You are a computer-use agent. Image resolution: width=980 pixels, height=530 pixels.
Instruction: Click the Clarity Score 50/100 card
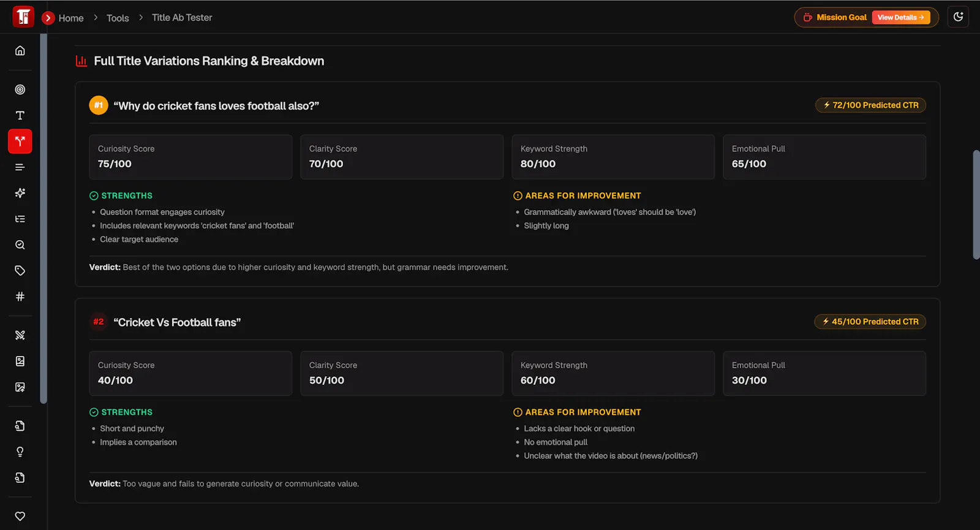pos(402,373)
